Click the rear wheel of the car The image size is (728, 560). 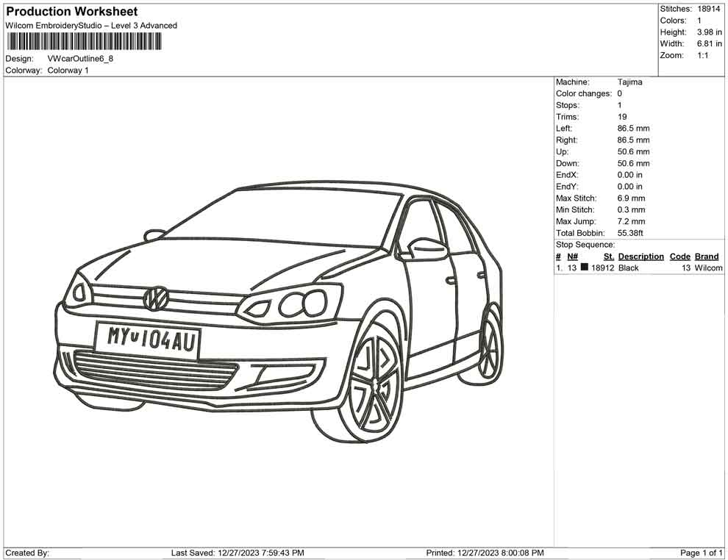pyautogui.click(x=488, y=345)
